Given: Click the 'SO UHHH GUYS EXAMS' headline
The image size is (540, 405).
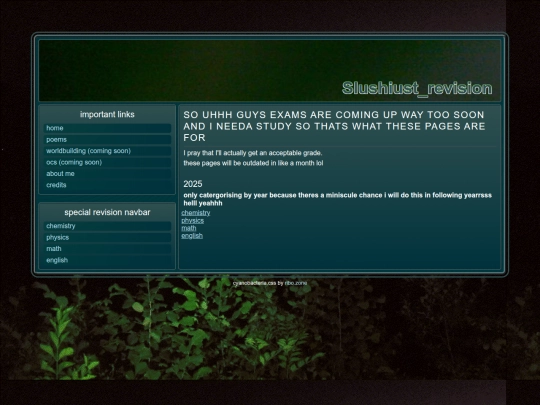Looking at the screenshot, I should (334, 126).
